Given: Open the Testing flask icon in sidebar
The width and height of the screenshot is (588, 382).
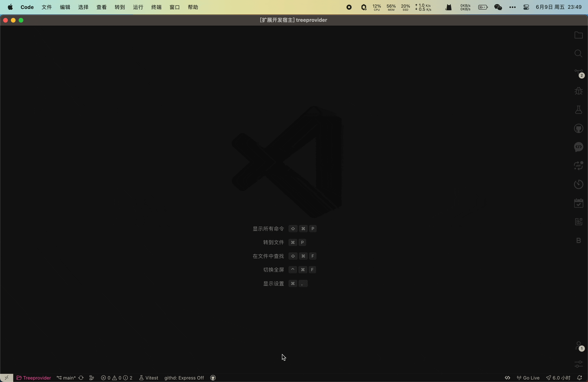Looking at the screenshot, I should (579, 110).
